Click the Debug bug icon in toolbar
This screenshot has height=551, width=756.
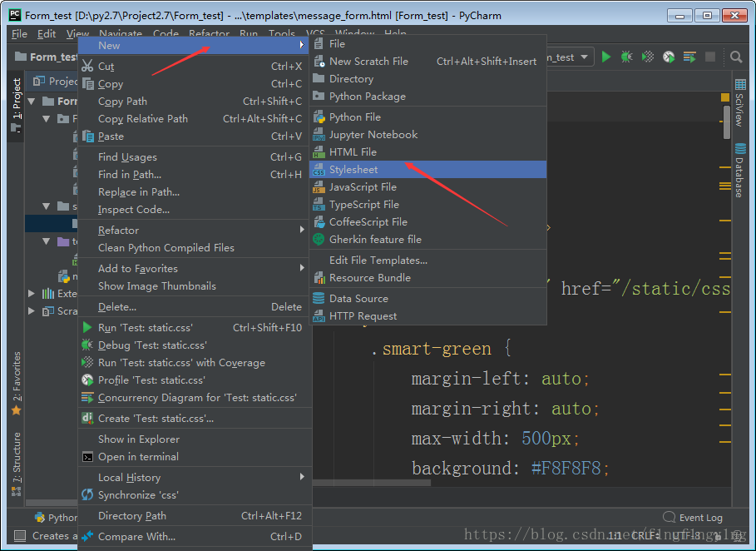pyautogui.click(x=627, y=57)
